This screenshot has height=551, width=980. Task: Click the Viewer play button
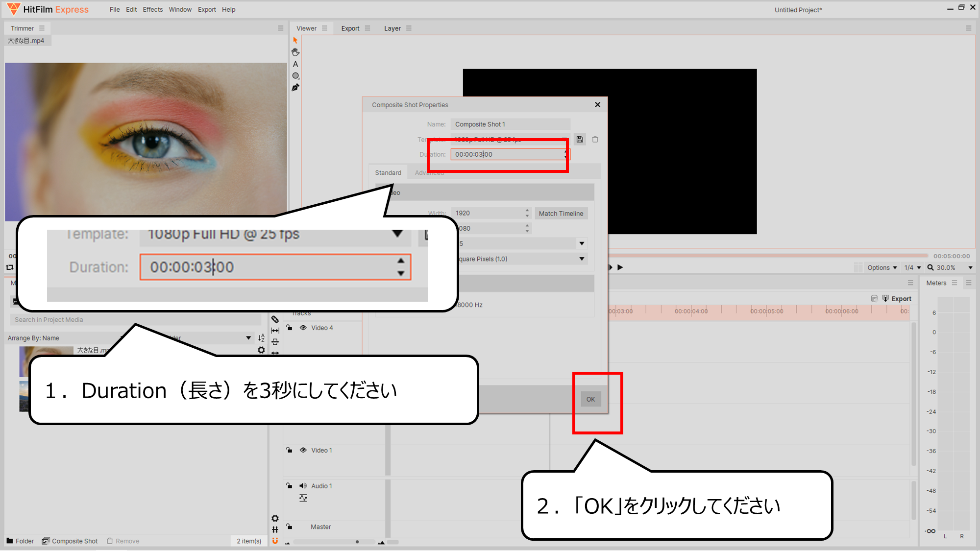[620, 267]
